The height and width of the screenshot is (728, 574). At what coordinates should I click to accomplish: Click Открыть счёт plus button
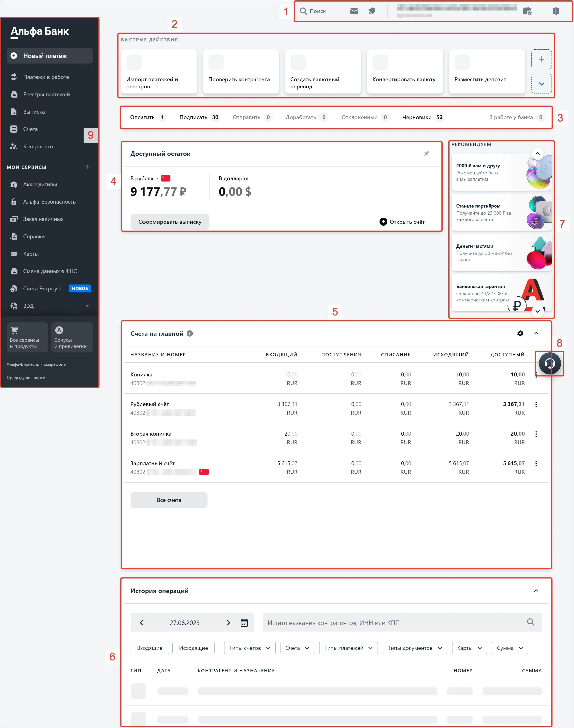click(402, 222)
